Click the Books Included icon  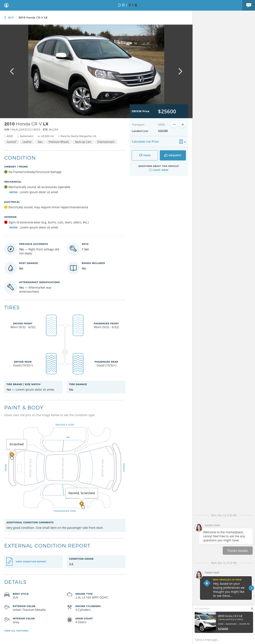click(73, 268)
